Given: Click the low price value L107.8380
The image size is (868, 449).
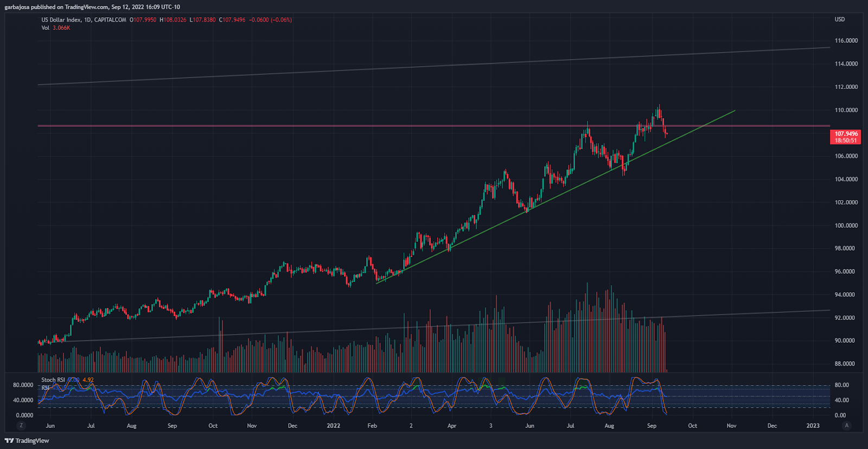Looking at the screenshot, I should (202, 20).
